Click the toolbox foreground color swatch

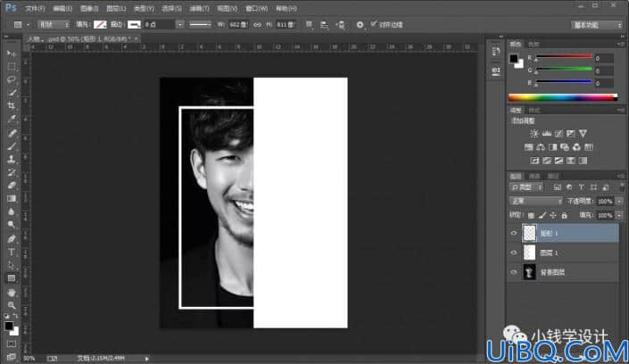click(x=9, y=326)
